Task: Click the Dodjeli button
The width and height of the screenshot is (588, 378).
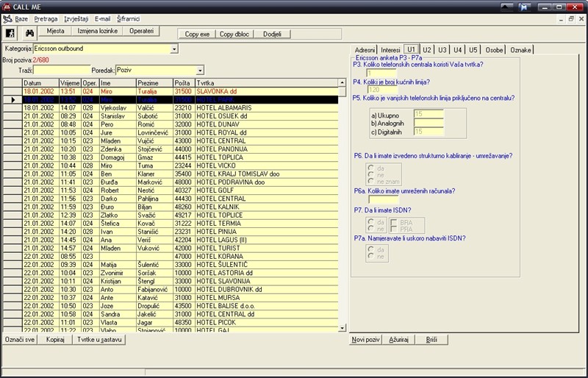Action: coord(272,34)
